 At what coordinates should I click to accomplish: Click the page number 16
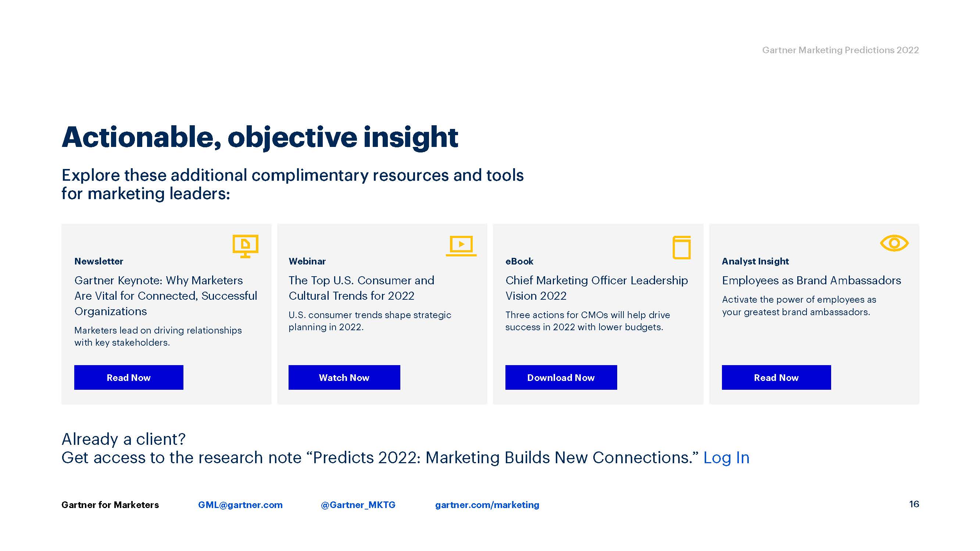pos(914,504)
